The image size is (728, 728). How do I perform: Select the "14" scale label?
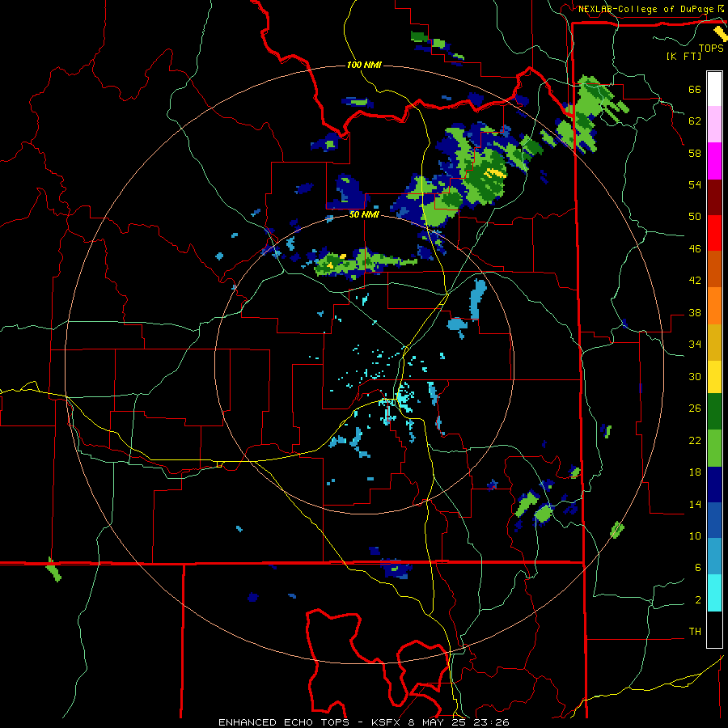(x=695, y=504)
